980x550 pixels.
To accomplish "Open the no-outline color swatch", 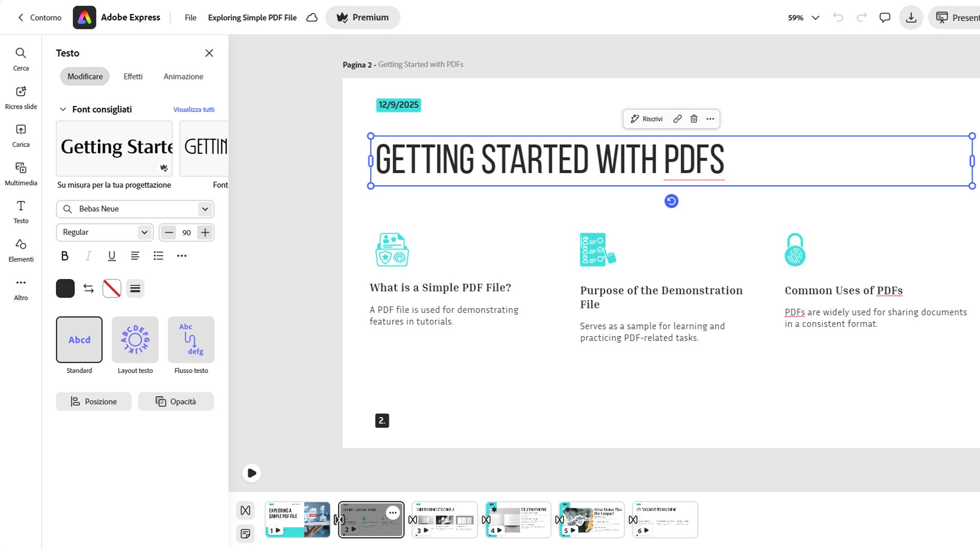I will (111, 288).
